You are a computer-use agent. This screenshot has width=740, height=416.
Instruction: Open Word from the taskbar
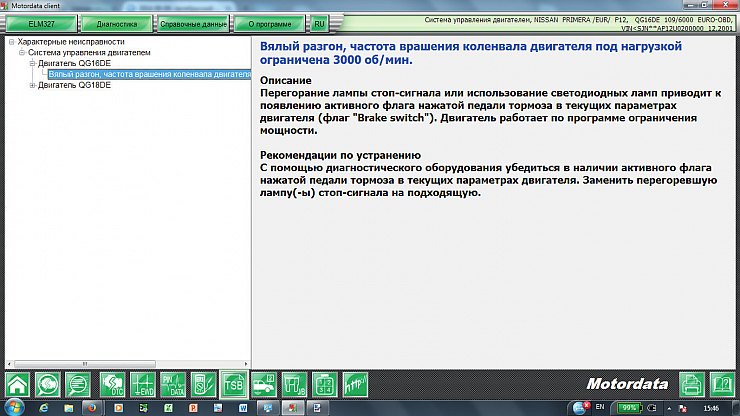pos(243,408)
